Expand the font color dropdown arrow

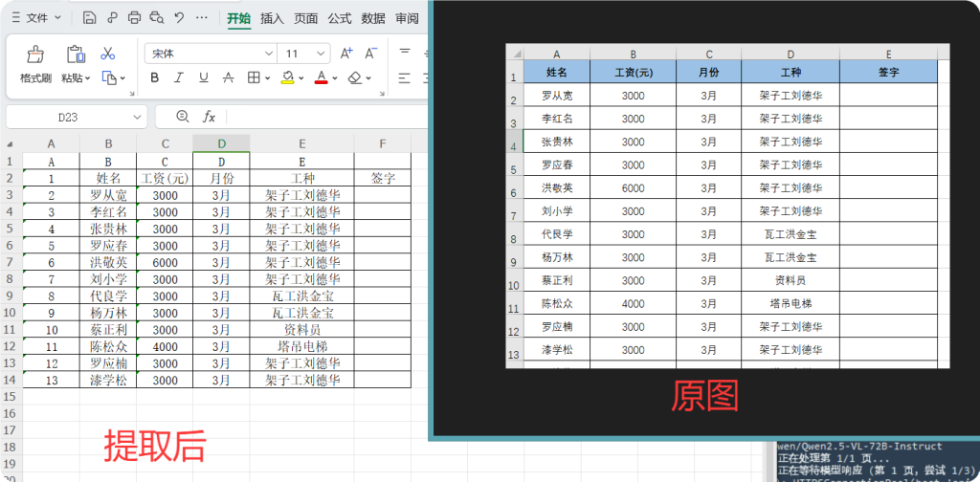(x=335, y=78)
